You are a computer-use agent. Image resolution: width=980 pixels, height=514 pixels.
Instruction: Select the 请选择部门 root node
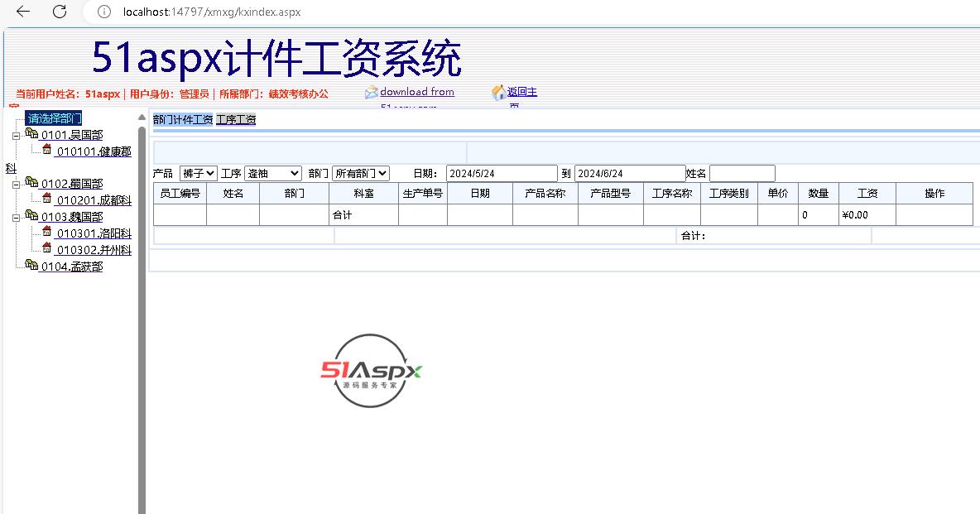tap(55, 118)
